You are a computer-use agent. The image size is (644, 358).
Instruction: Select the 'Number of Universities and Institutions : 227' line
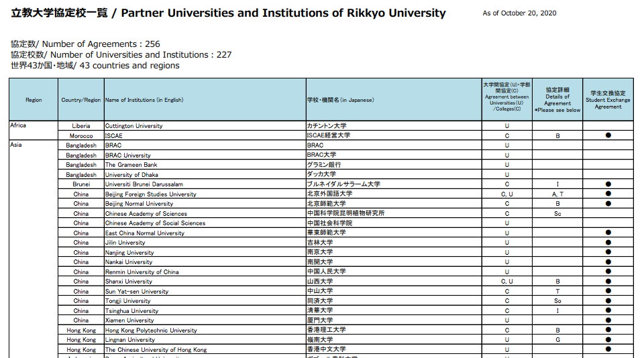point(141,54)
